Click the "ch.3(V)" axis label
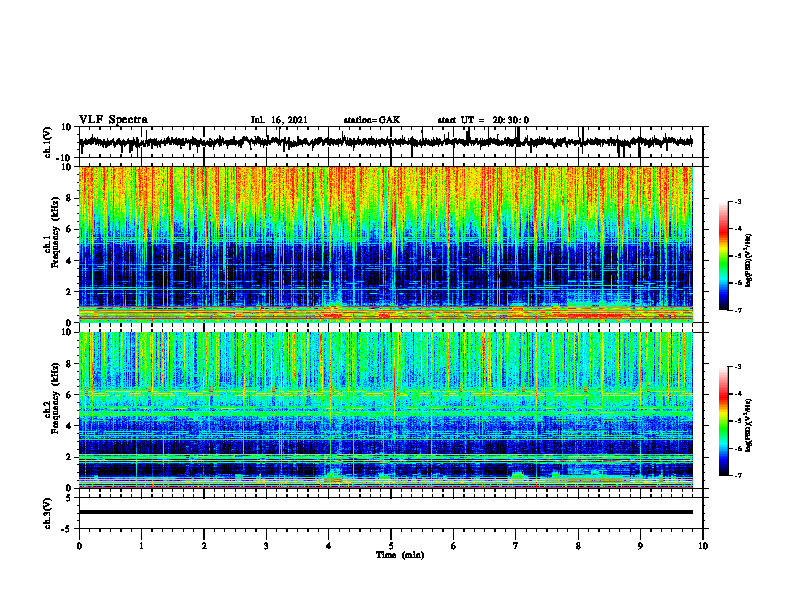 coord(48,513)
